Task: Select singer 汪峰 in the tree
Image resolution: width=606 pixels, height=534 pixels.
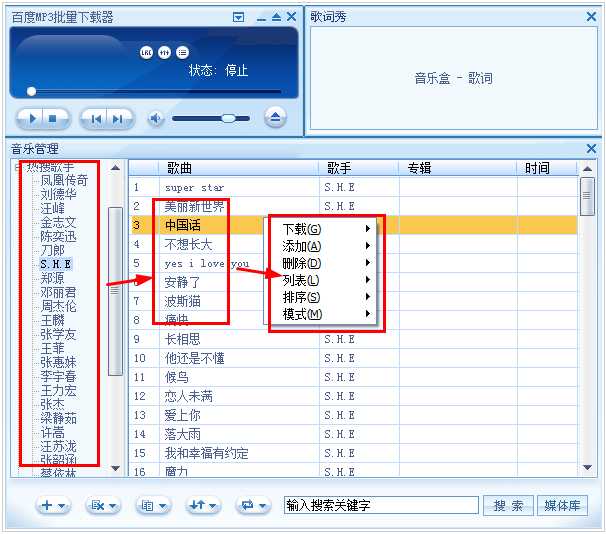Action: [x=52, y=208]
